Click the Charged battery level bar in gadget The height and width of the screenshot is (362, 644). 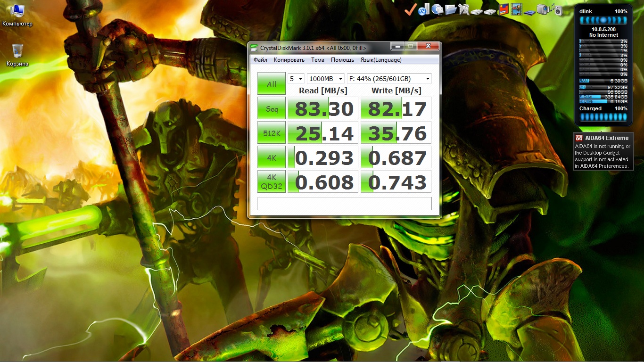(603, 116)
